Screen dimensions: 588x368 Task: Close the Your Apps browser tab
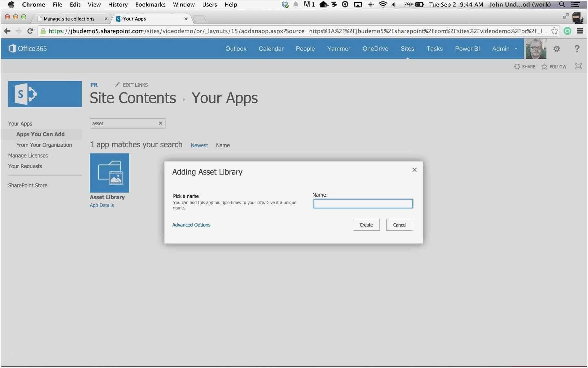185,19
